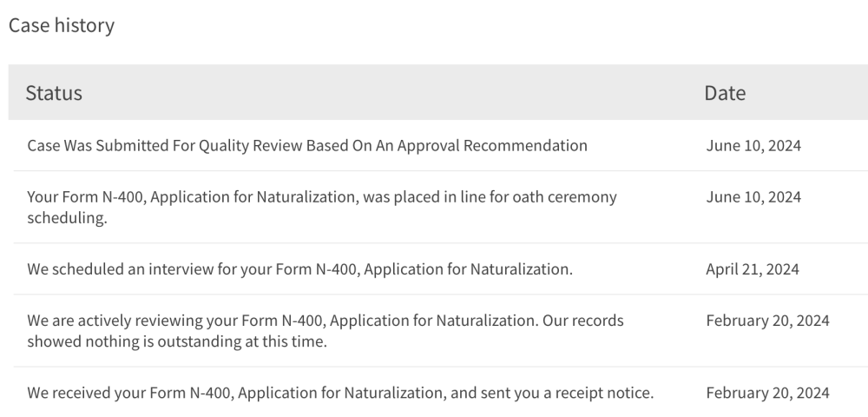Image resolution: width=868 pixels, height=417 pixels.
Task: Click 'Application for Naturalization' in the interview row
Action: point(469,269)
